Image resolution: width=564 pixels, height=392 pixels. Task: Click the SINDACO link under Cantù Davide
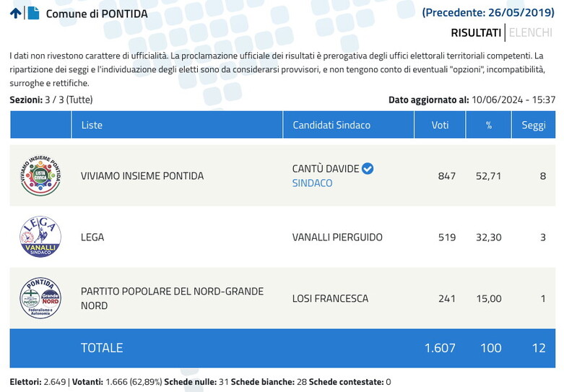(312, 183)
